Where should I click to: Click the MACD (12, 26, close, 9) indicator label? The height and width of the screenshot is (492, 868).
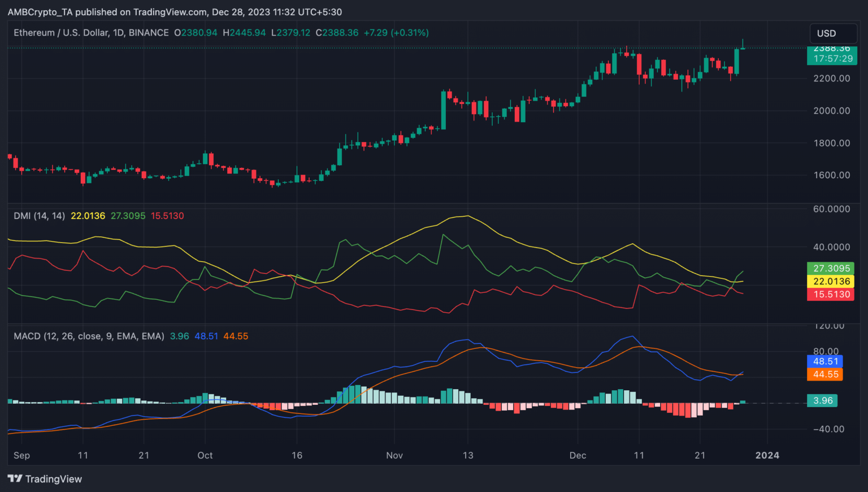pyautogui.click(x=89, y=336)
